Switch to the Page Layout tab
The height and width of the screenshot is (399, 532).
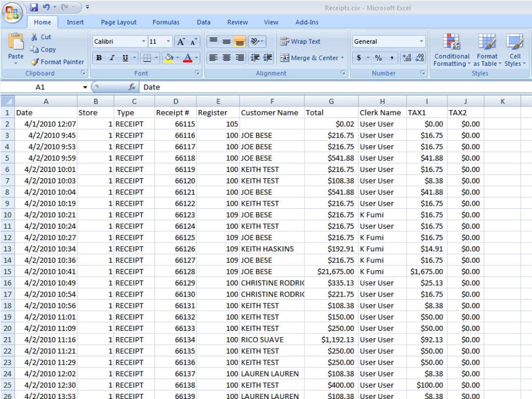[x=118, y=22]
